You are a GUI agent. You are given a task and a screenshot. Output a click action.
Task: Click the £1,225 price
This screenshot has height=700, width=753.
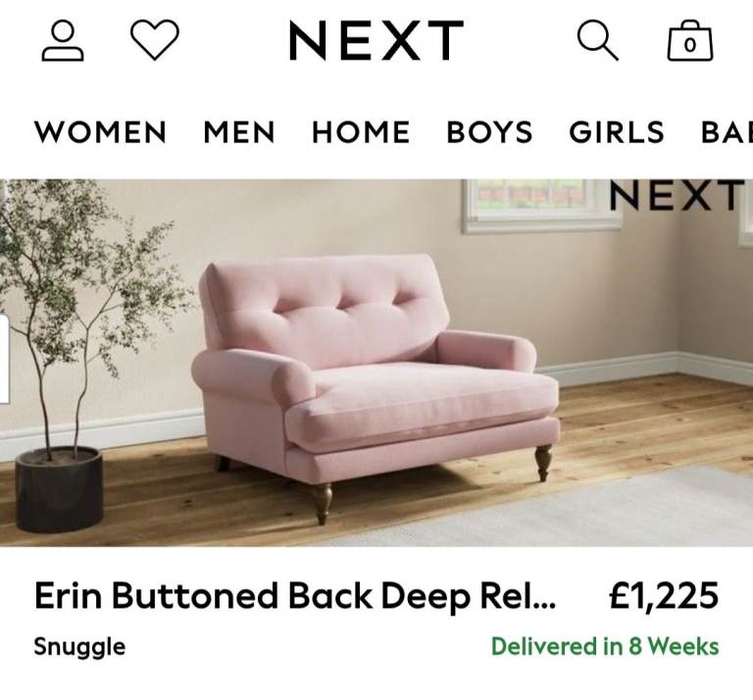[664, 596]
